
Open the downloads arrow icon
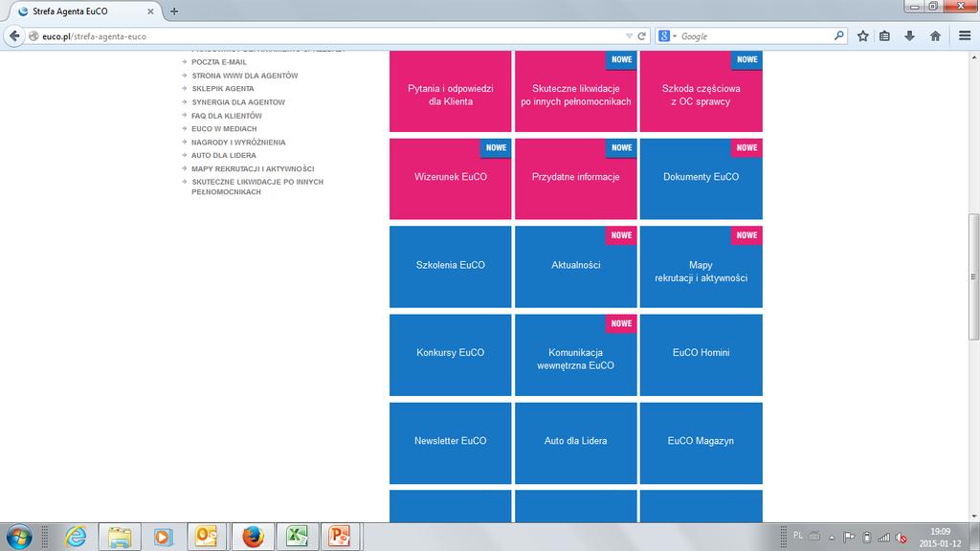(x=909, y=36)
